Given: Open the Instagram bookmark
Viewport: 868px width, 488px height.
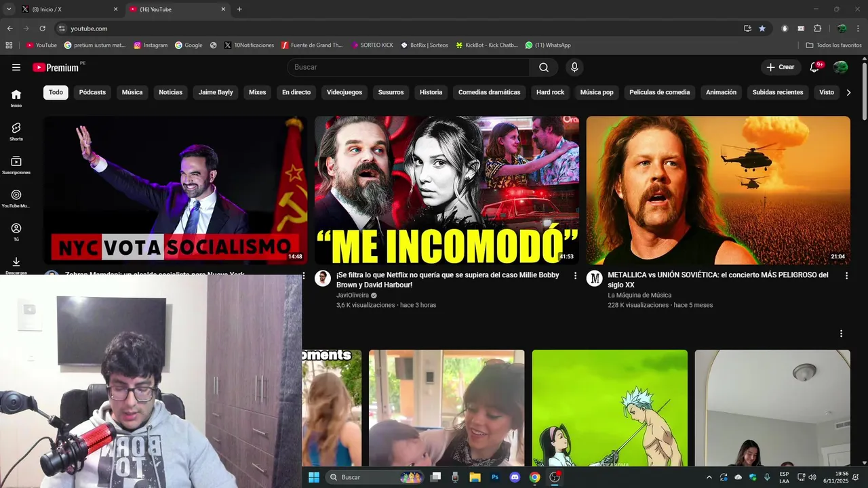Looking at the screenshot, I should click(x=151, y=45).
